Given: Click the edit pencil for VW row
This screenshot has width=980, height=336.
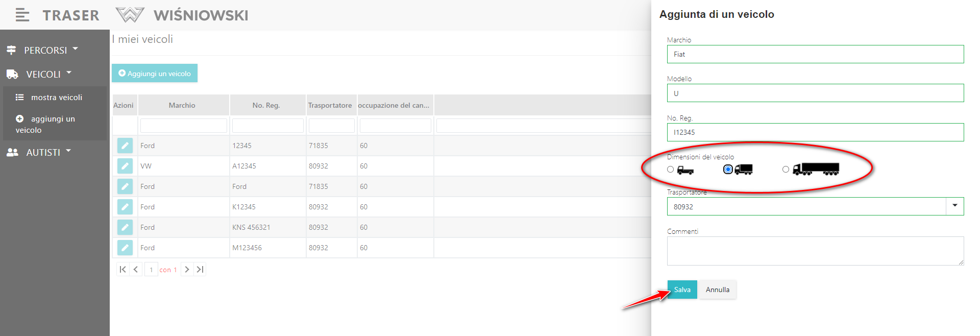Looking at the screenshot, I should [125, 166].
